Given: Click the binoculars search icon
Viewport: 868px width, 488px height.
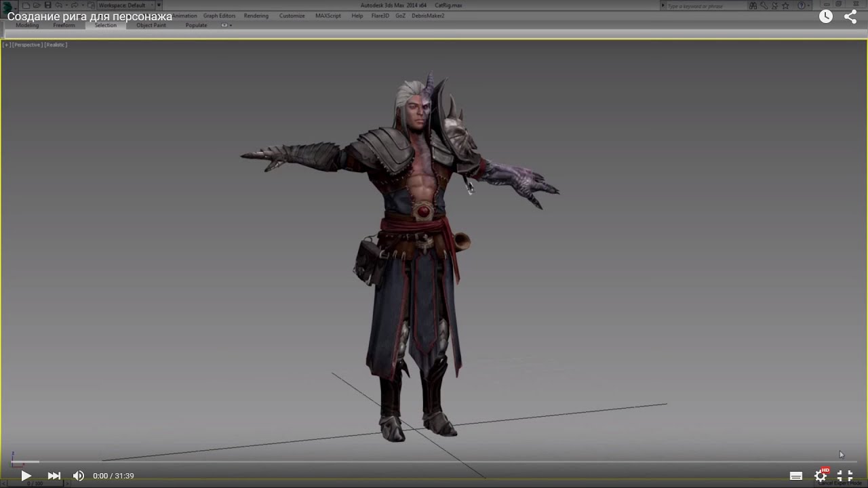Looking at the screenshot, I should tap(753, 5).
